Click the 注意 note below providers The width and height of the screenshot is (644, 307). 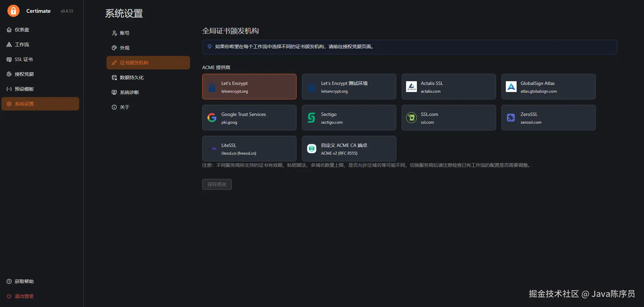point(367,165)
